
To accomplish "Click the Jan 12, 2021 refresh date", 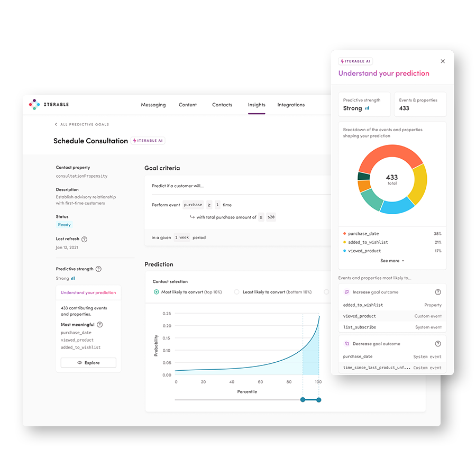I will (67, 248).
